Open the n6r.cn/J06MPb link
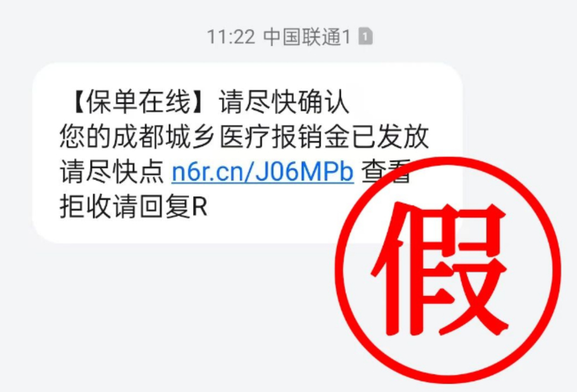The width and height of the screenshot is (577, 392). click(x=262, y=172)
